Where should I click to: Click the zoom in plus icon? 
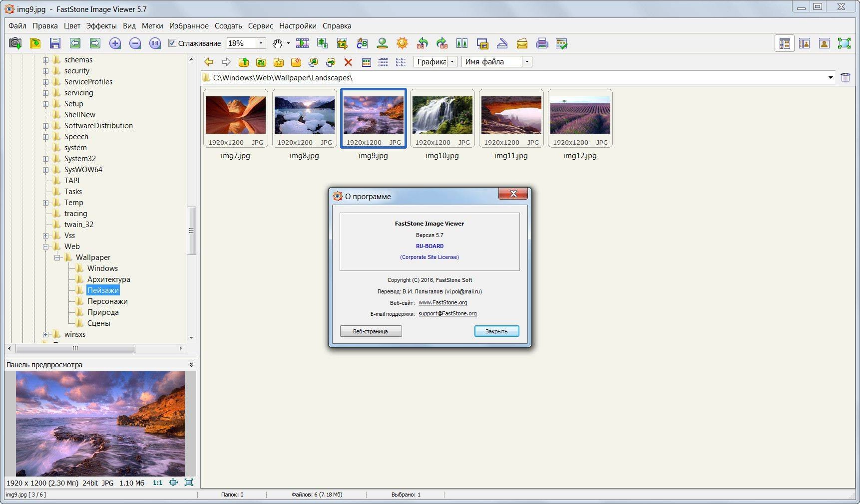coord(115,43)
